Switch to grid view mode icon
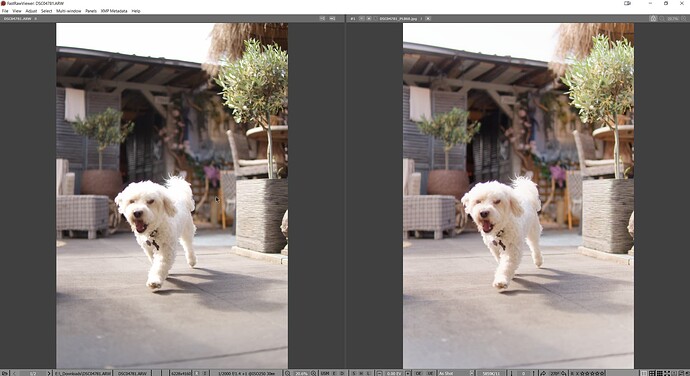Viewport: 690px width, 376px height. click(660, 373)
